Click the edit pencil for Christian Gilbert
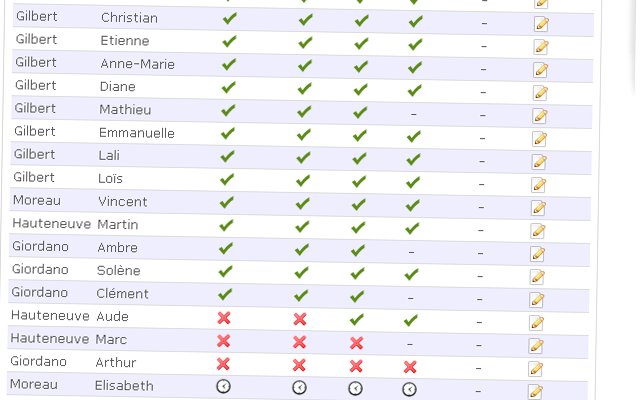 click(541, 23)
